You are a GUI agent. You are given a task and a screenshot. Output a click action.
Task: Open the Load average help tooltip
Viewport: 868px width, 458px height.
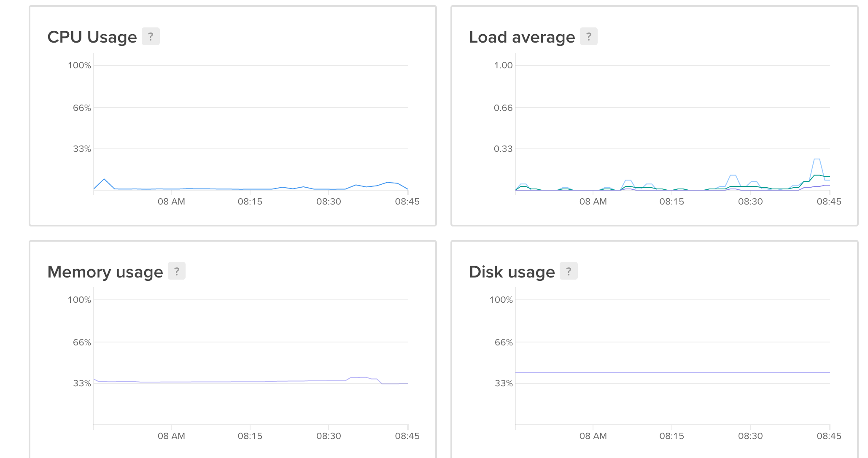(588, 36)
